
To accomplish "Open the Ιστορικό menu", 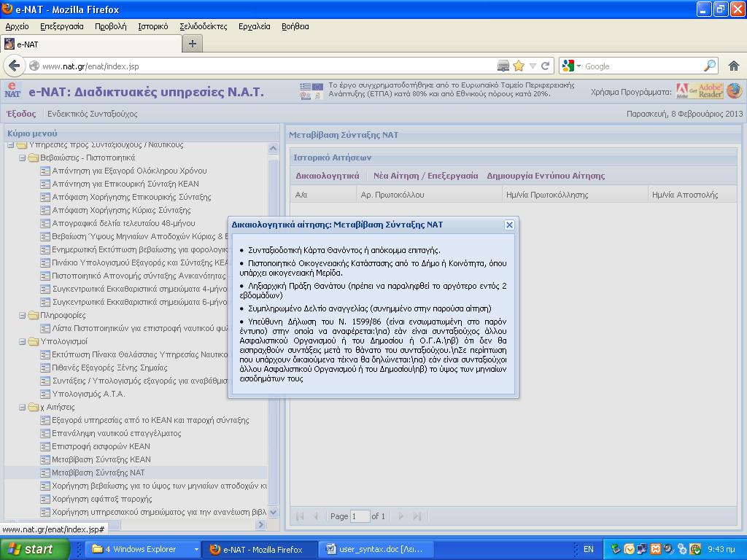I will tap(153, 26).
